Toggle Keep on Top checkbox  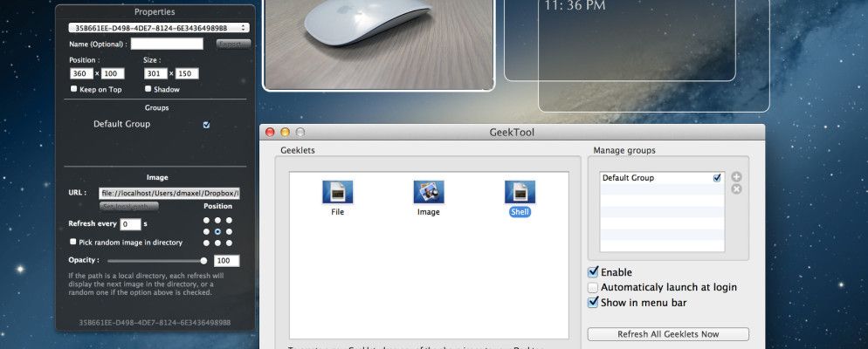click(73, 89)
